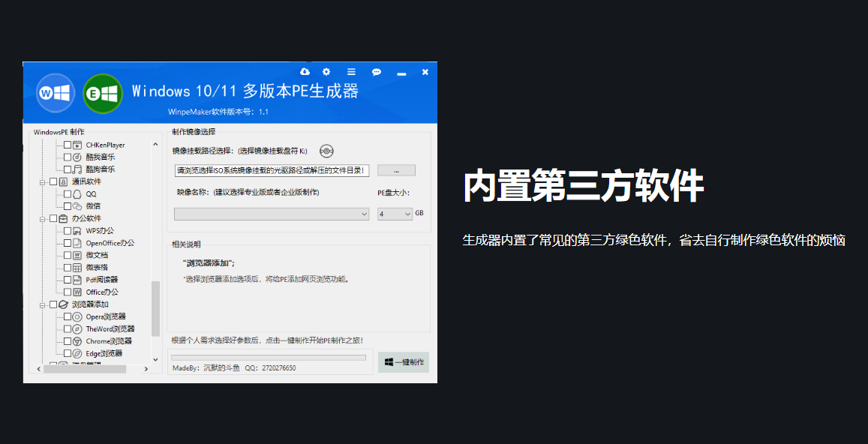Click the 浏览器添加 planet icon
This screenshot has height=444, width=868.
point(63,304)
